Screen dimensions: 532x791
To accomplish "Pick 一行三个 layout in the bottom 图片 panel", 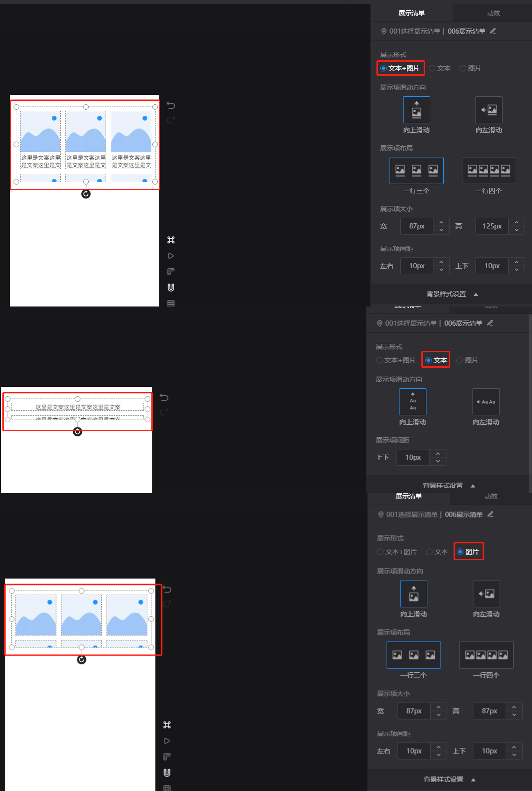I will click(x=414, y=655).
